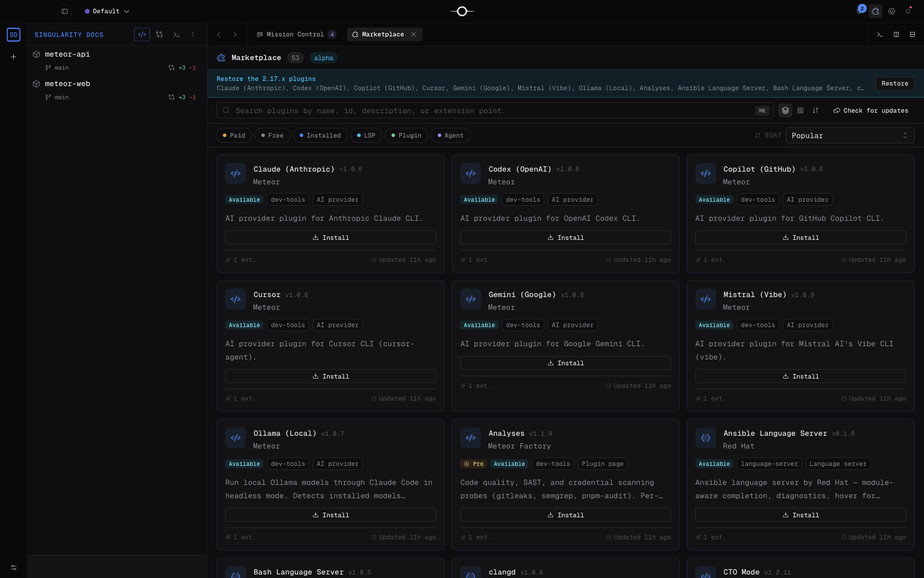Click main branch under meteor-api
Screen dimensions: 924x578
pos(57,68)
